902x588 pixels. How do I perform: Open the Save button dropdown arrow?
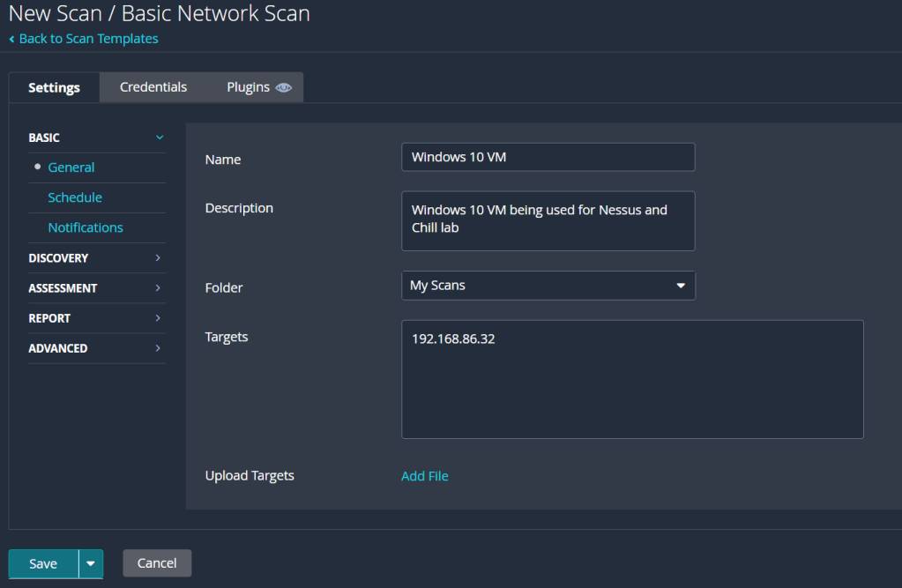click(91, 564)
